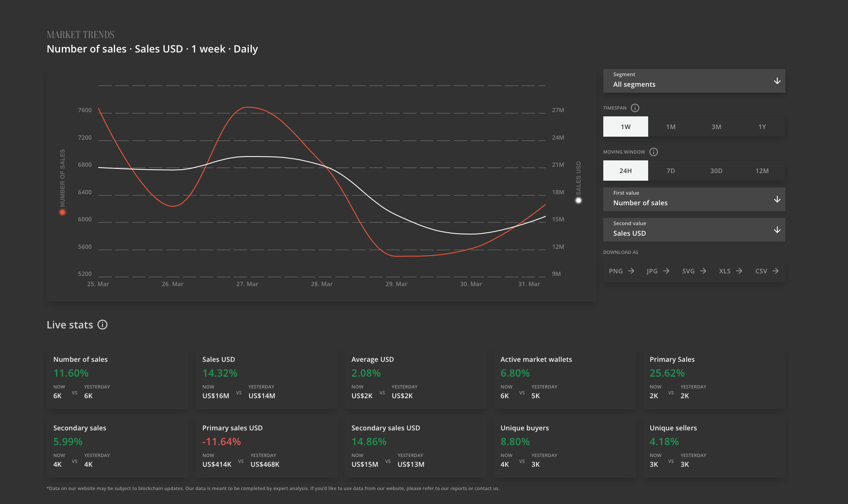The image size is (848, 504).
Task: Click the Moving Window info icon
Action: [x=653, y=152]
